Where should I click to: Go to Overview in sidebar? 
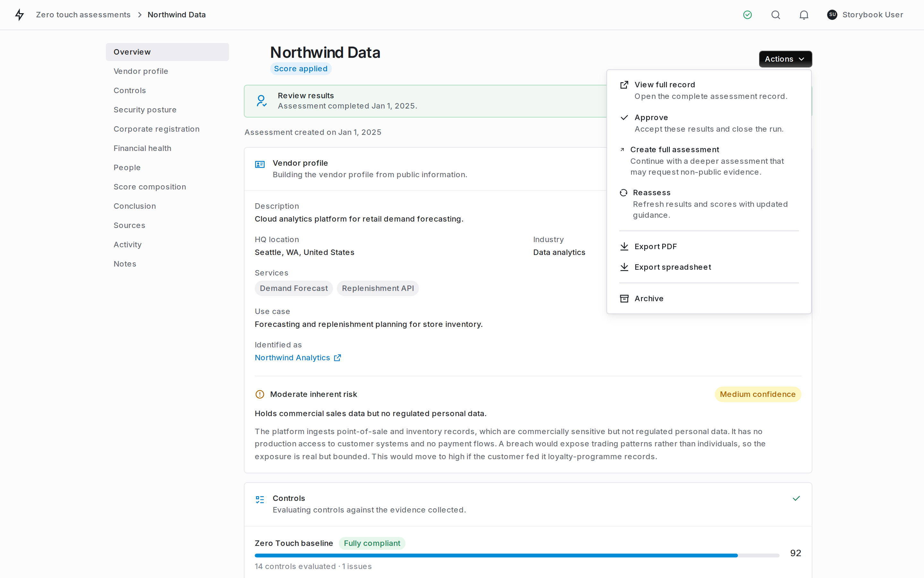click(167, 52)
